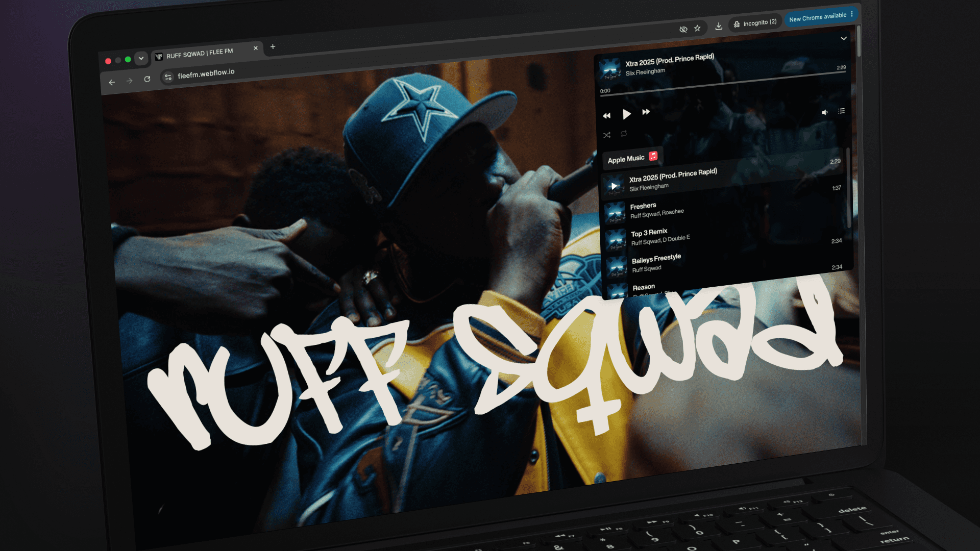Click the Top 3 Remix album thumbnail
This screenshot has width=980, height=551.
point(616,240)
